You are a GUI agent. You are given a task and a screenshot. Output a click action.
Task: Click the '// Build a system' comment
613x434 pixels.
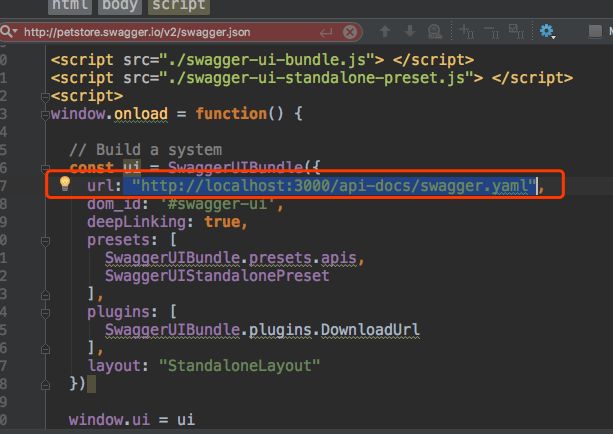tap(146, 150)
